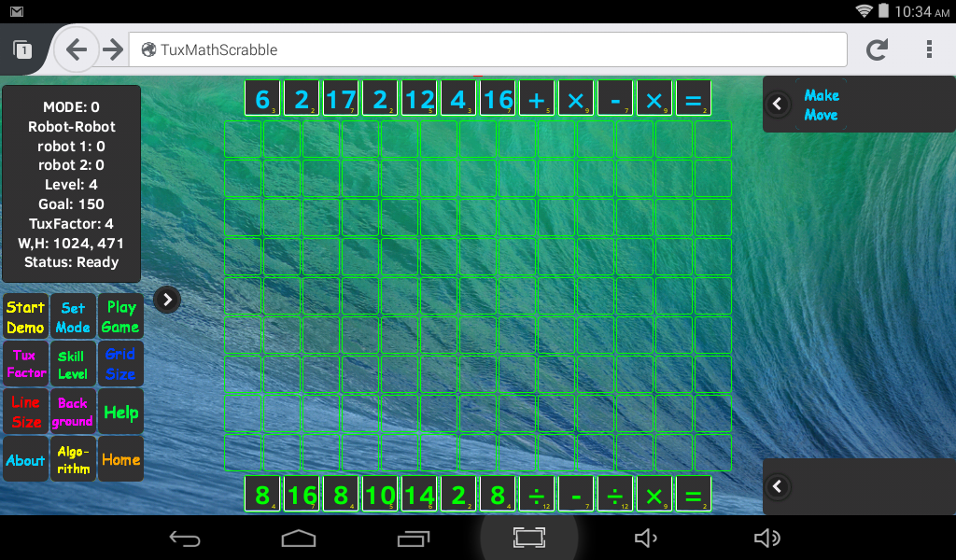Open the Grid Size option
The width and height of the screenshot is (956, 560).
120,364
